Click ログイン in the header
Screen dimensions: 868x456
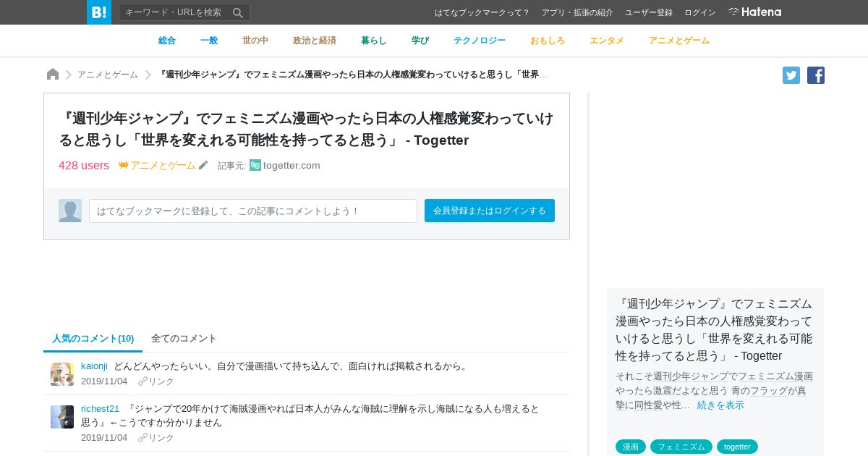tap(700, 12)
